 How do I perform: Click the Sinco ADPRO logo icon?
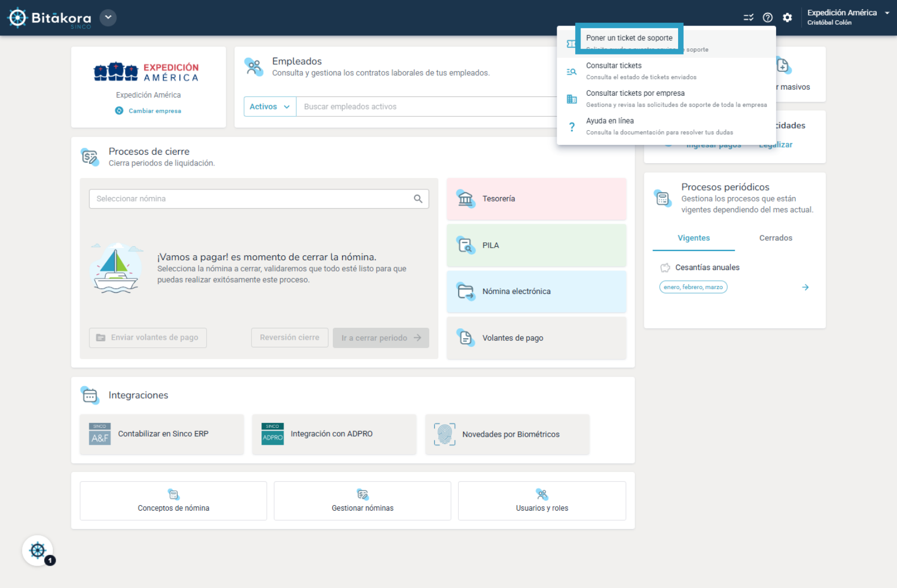pyautogui.click(x=272, y=434)
